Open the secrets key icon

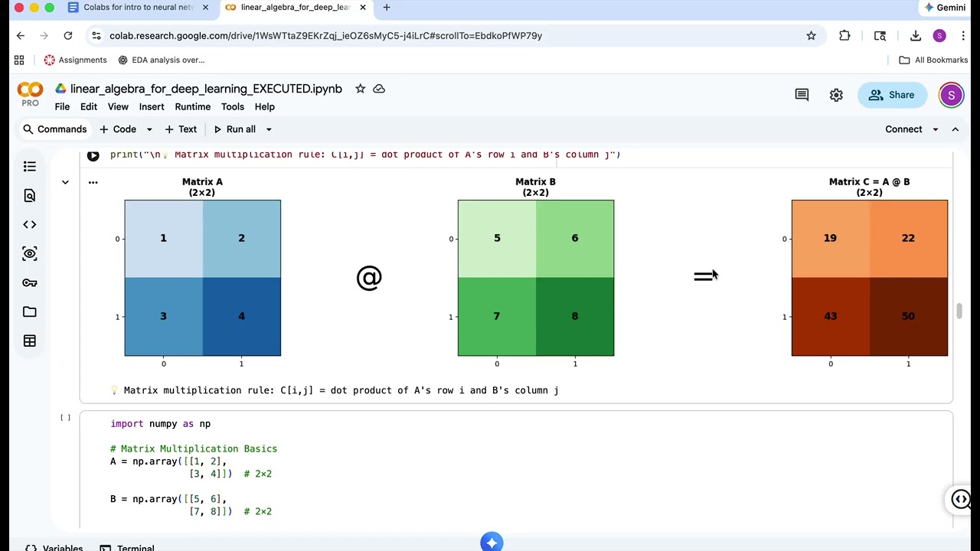click(x=30, y=282)
